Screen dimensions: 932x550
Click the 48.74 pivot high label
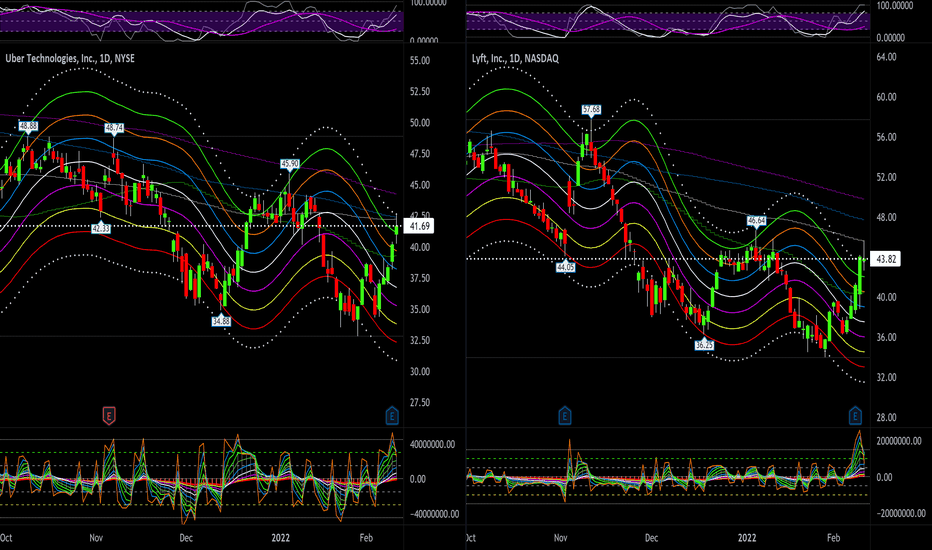[x=114, y=128]
